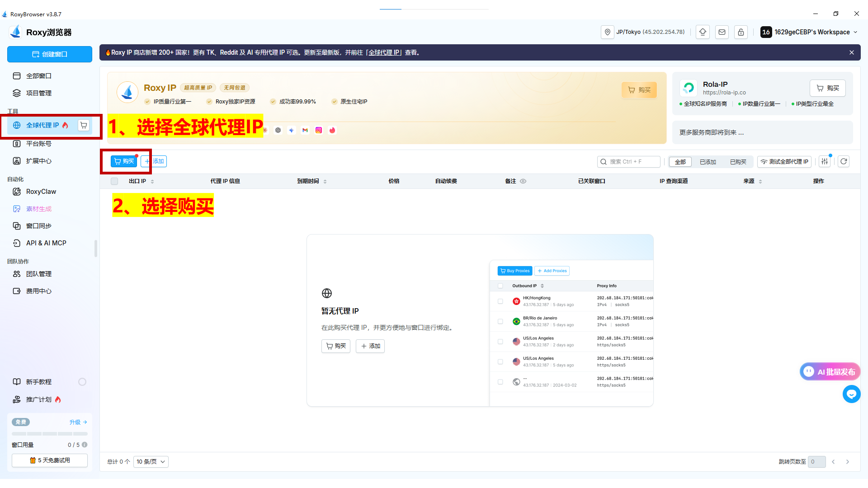Click the 升级 upgrade link
868x488 pixels.
[x=78, y=422]
